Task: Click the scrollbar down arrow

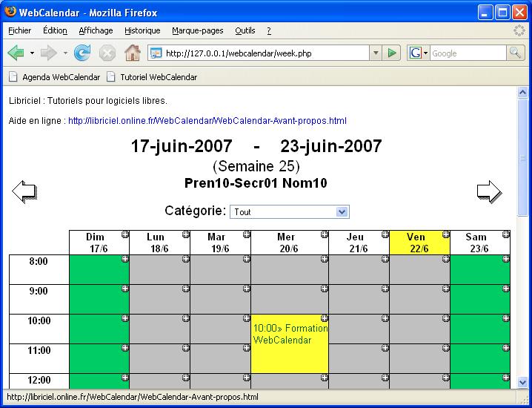Action: point(522,383)
